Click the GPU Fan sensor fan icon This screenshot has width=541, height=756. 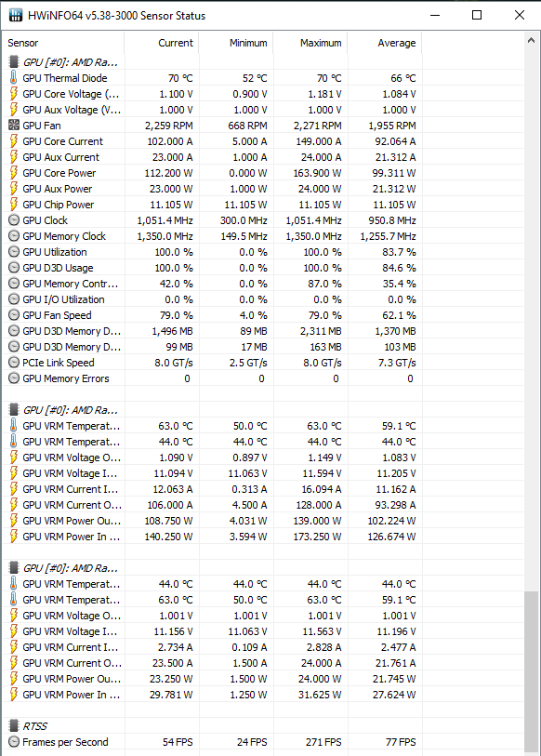point(14,126)
